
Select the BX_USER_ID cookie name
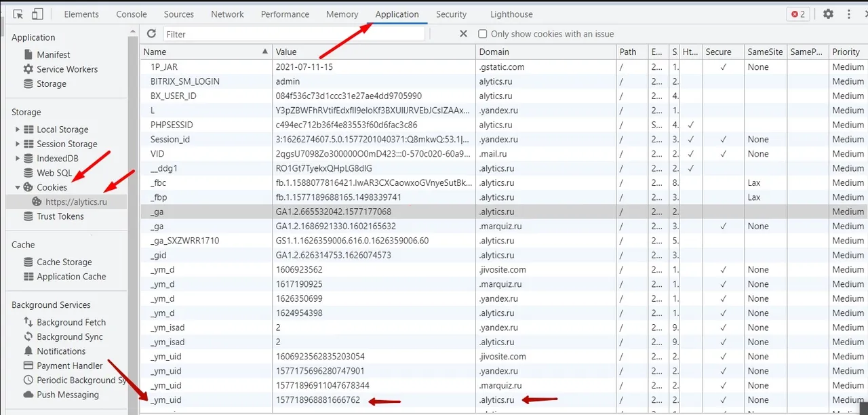tap(173, 96)
